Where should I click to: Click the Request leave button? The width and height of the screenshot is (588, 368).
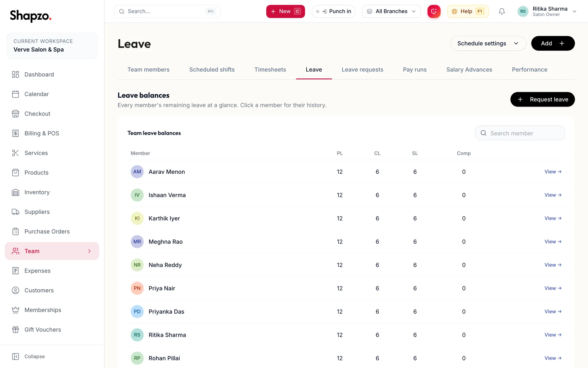click(542, 100)
